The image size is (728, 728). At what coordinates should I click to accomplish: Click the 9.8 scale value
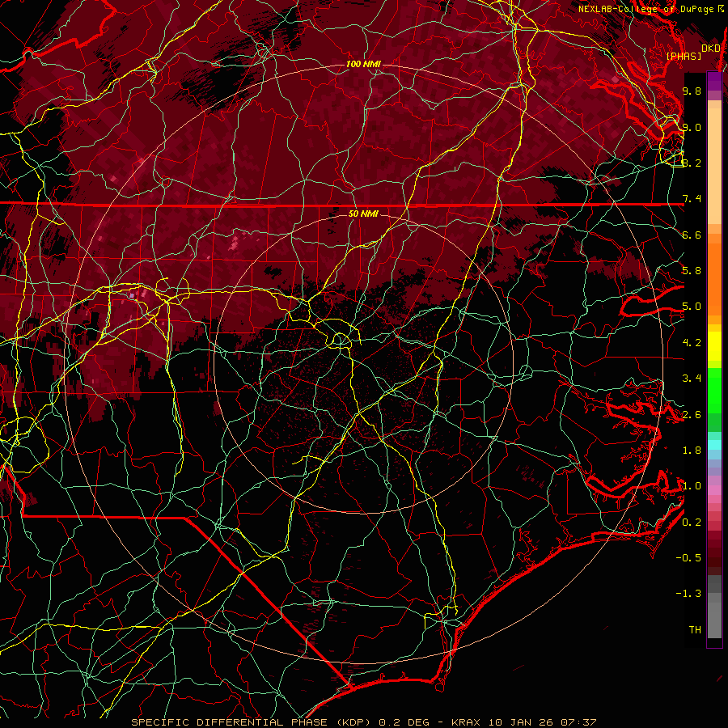[x=692, y=91]
